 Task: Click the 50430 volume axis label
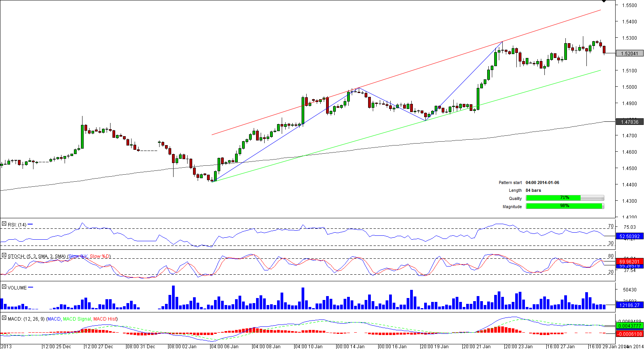coord(630,290)
